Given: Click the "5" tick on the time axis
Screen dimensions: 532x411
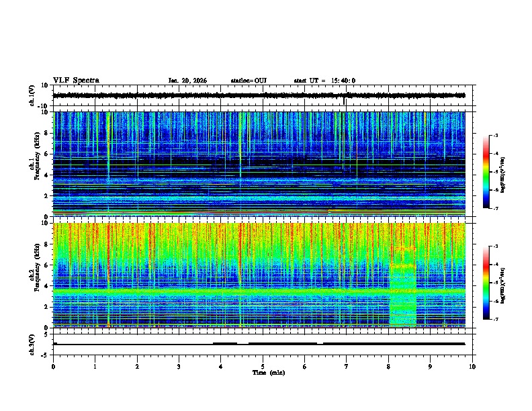Looking at the screenshot, I should coord(263,366).
